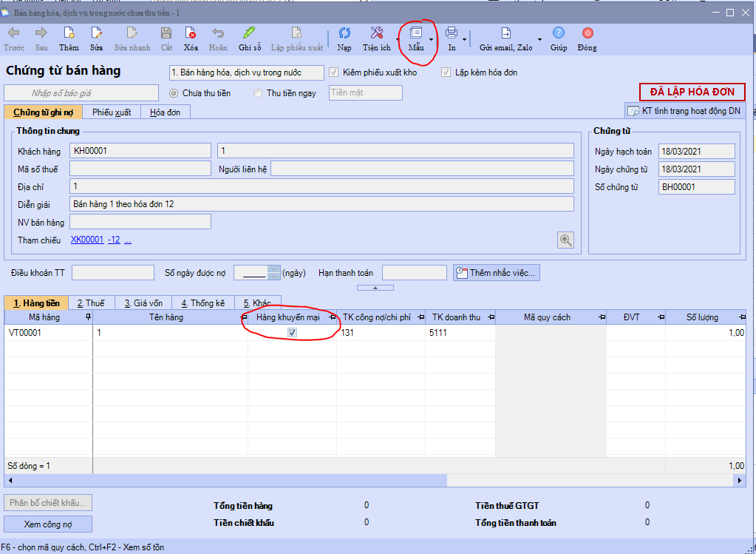Toggle Kiêm phiếu xuất kho checkbox
This screenshot has height=554, width=756.
click(x=333, y=72)
